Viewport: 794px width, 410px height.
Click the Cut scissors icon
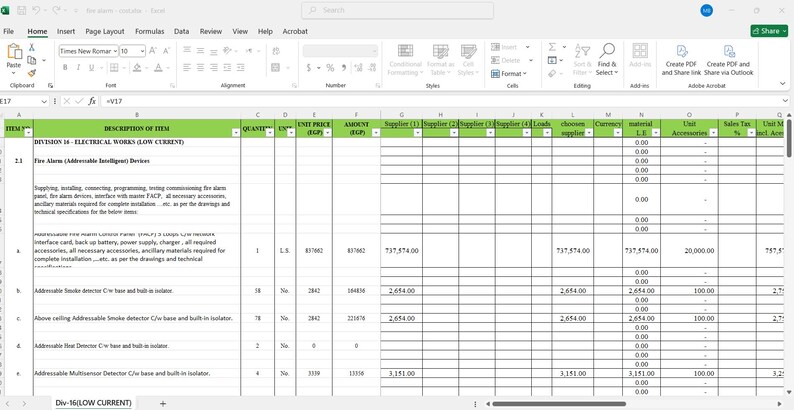(31, 47)
